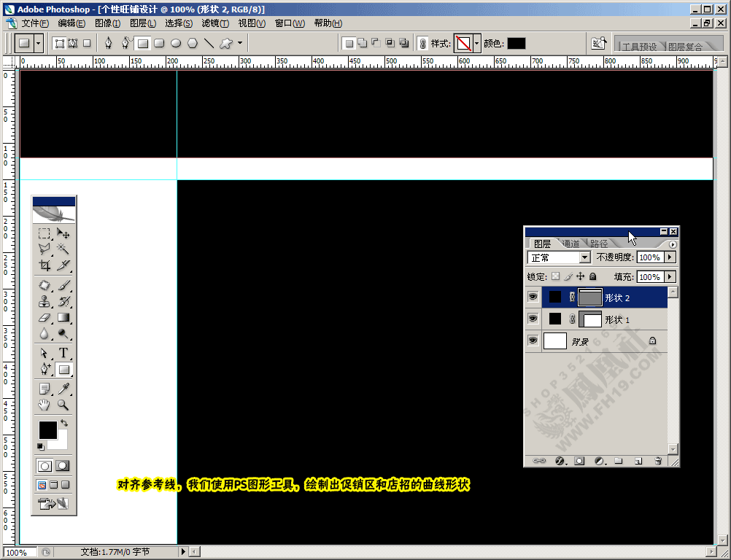
Task: Hide the 背景 layer eye icon
Action: tap(533, 341)
